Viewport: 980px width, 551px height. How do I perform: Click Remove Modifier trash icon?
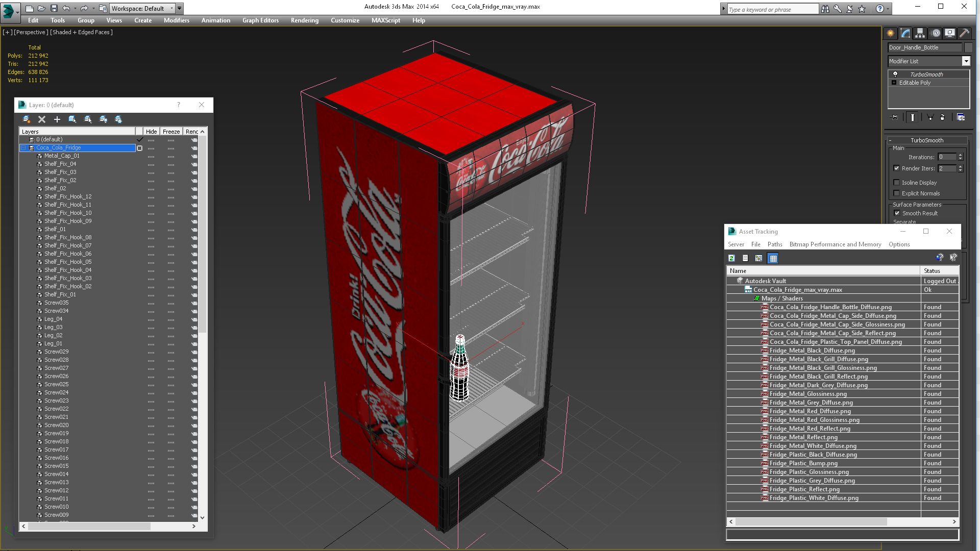tap(943, 117)
